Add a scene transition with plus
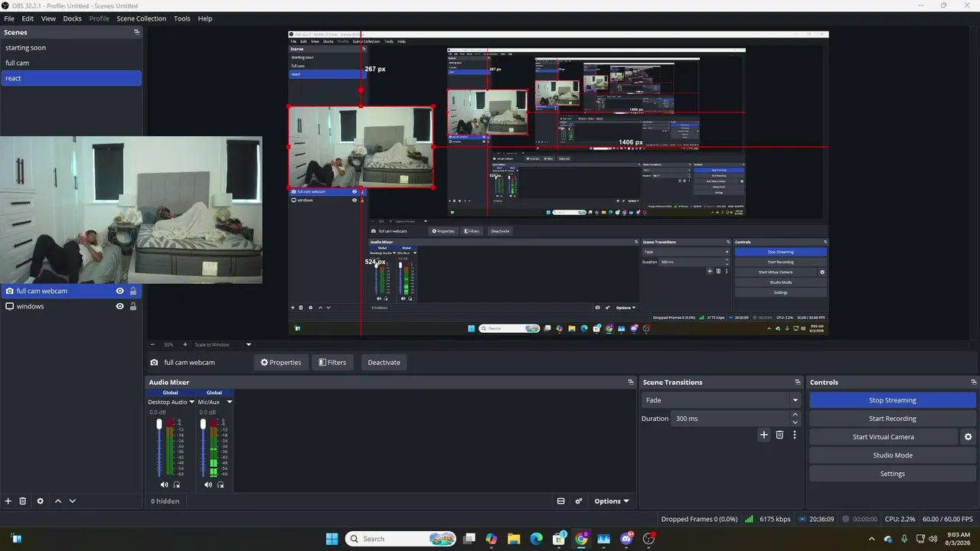This screenshot has height=551, width=980. 763,435
